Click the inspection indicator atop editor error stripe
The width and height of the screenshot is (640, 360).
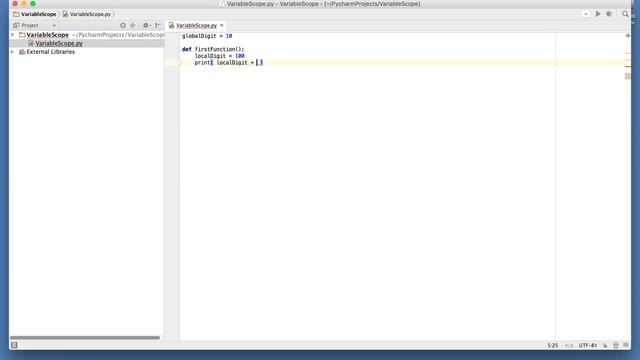coord(628,36)
